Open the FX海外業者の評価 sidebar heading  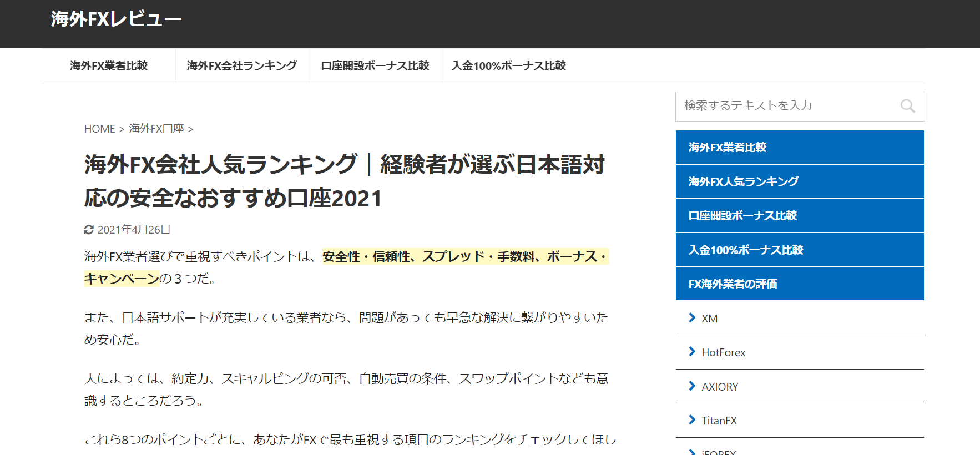point(800,284)
